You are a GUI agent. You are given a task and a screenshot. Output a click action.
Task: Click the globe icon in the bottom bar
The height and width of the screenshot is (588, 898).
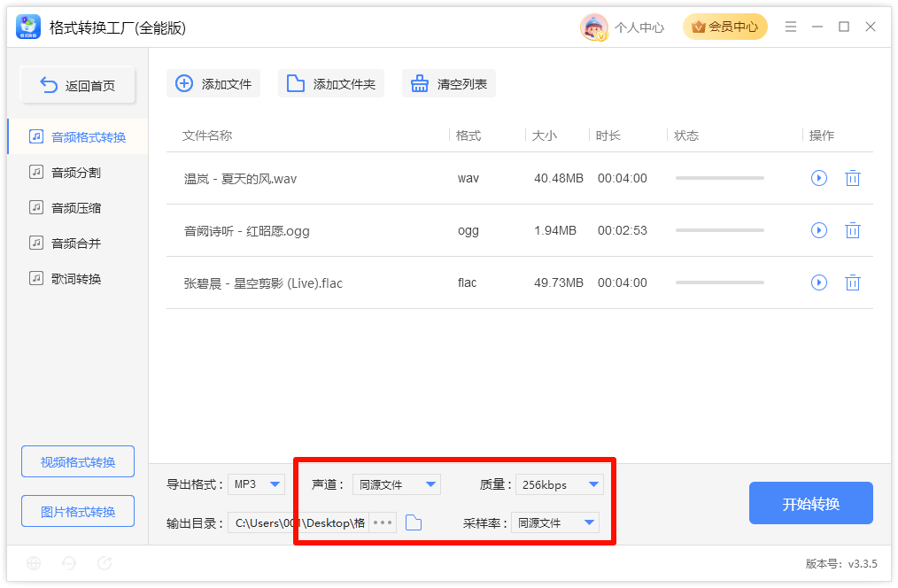point(34,563)
